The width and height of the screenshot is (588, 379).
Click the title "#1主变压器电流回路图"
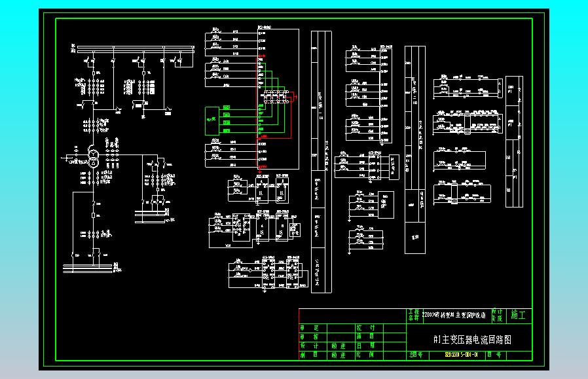coord(472,340)
